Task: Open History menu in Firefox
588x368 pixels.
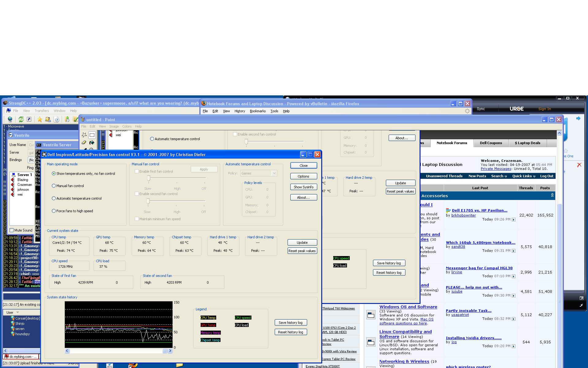Action: [239, 111]
